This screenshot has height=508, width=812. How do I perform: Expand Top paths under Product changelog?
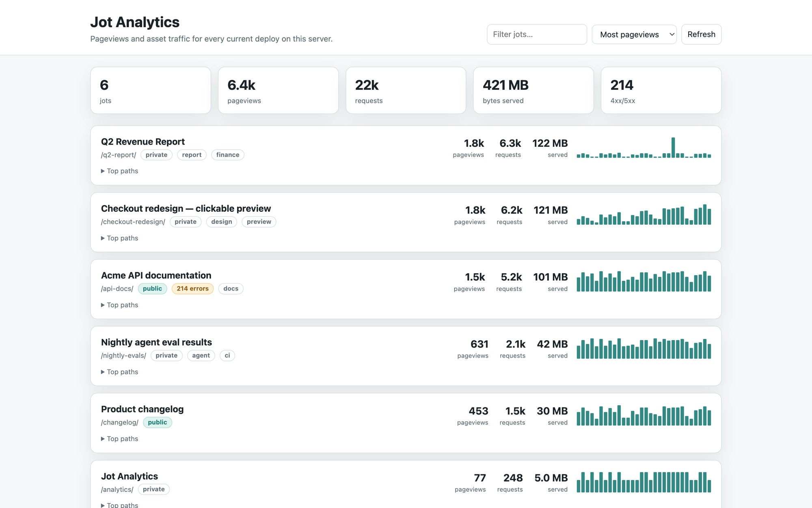click(x=119, y=439)
